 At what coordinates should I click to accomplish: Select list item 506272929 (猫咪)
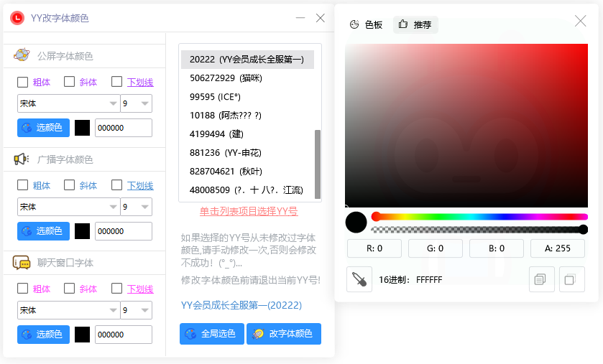coord(247,78)
